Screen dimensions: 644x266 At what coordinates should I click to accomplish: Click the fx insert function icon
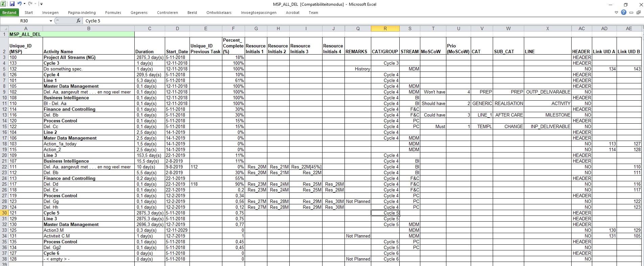(x=79, y=21)
